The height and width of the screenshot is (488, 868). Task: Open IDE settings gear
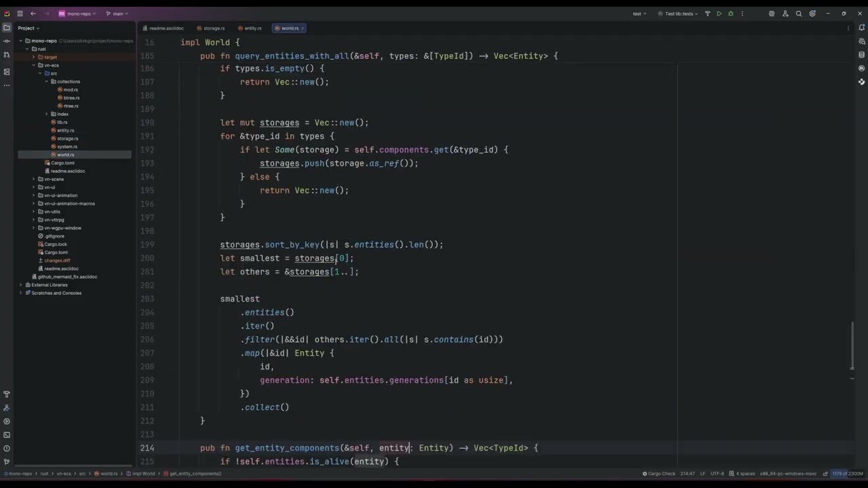812,14
